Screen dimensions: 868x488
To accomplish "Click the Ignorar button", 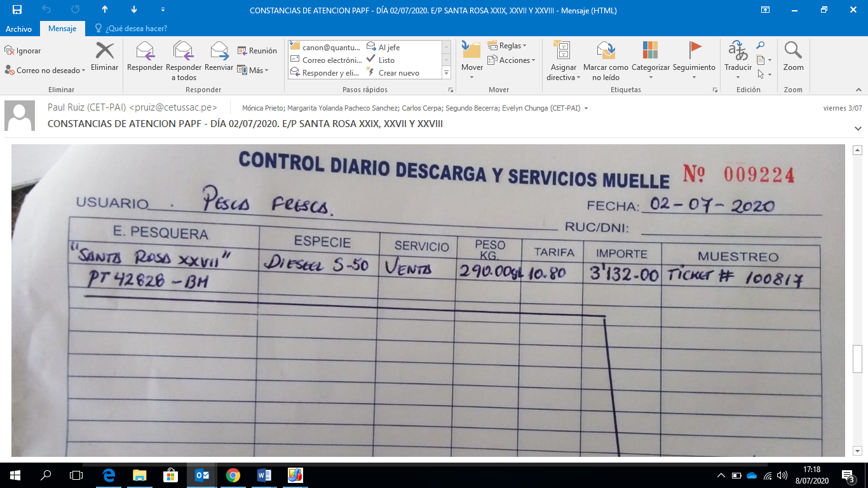I will click(x=23, y=51).
